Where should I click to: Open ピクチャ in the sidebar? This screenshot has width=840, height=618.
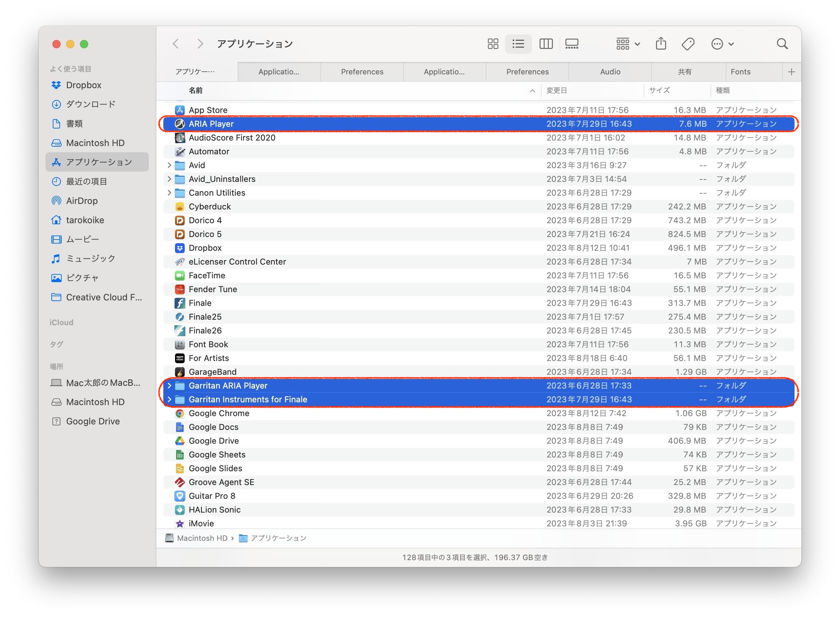tap(97, 278)
